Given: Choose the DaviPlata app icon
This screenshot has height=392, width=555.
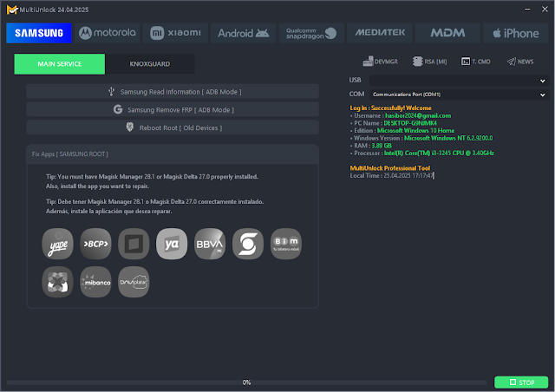Looking at the screenshot, I should [x=134, y=282].
